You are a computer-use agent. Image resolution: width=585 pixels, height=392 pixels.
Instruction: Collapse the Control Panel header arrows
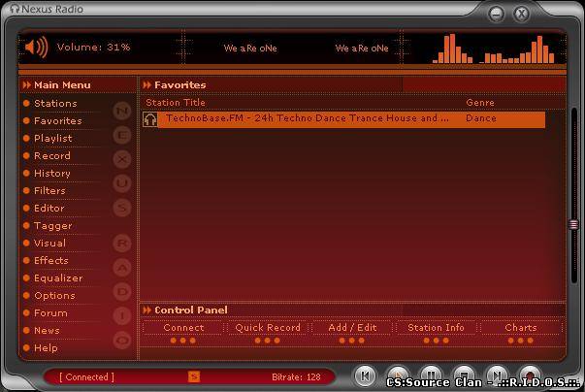147,310
